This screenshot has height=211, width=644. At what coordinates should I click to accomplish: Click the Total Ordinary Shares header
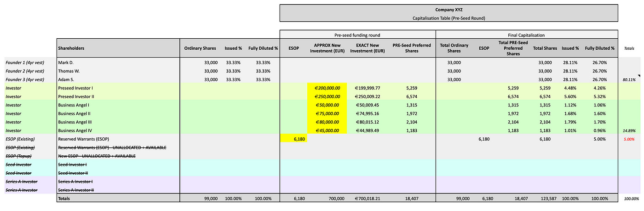tap(454, 48)
